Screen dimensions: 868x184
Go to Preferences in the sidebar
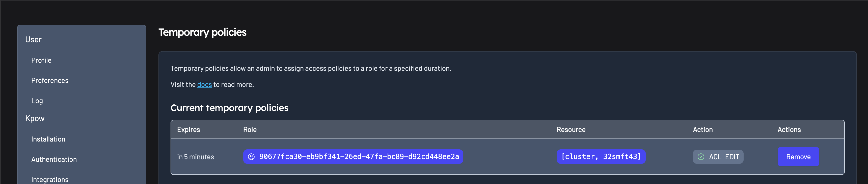50,81
